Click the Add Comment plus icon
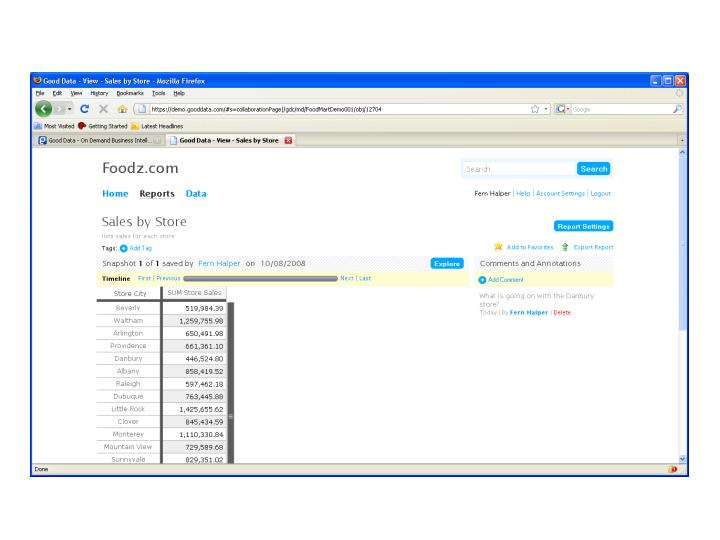The image size is (720, 540). 482,279
